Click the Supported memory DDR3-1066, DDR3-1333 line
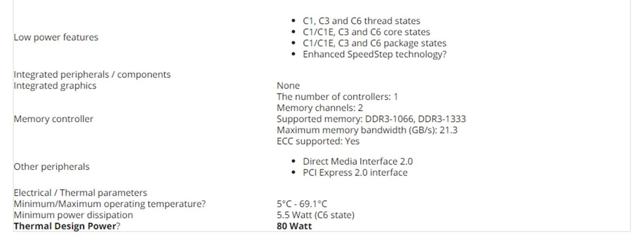644x249 pixels. tap(371, 119)
